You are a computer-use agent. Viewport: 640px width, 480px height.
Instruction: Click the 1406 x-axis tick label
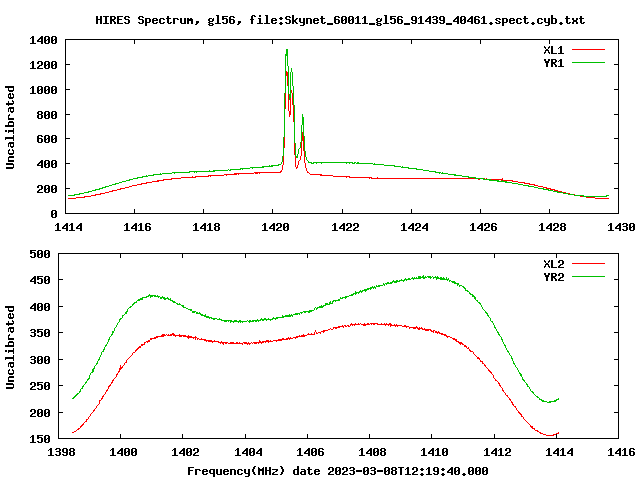[310, 452]
